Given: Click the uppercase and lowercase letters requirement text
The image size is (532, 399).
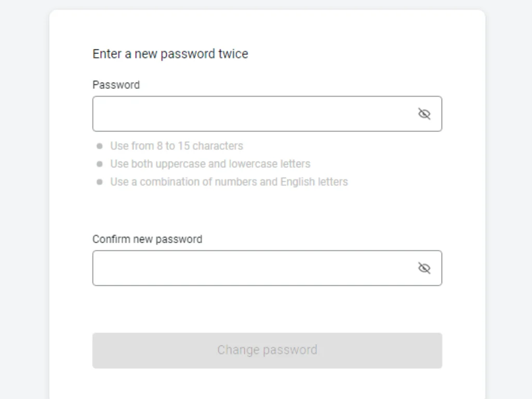Looking at the screenshot, I should tap(210, 164).
